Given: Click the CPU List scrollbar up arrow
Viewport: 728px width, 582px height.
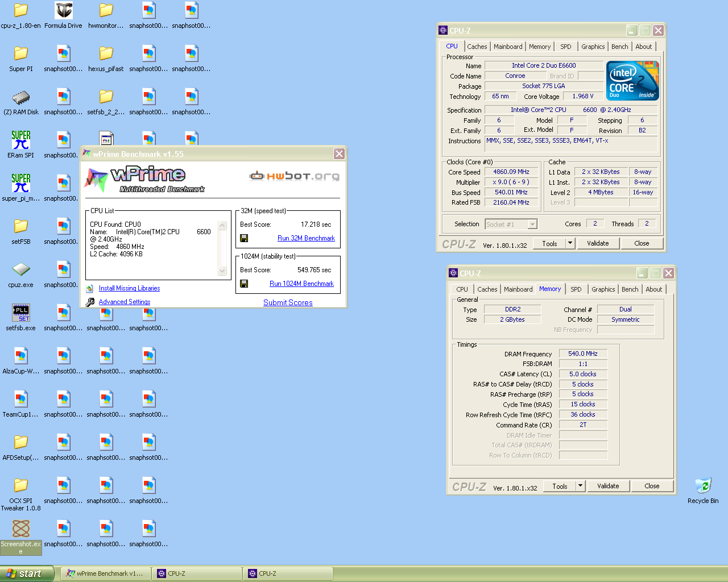Looking at the screenshot, I should 222,226.
